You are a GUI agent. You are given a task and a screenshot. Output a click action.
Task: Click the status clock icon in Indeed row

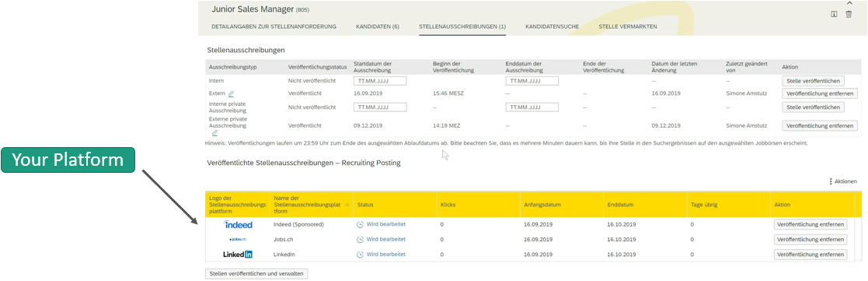pyautogui.click(x=361, y=224)
